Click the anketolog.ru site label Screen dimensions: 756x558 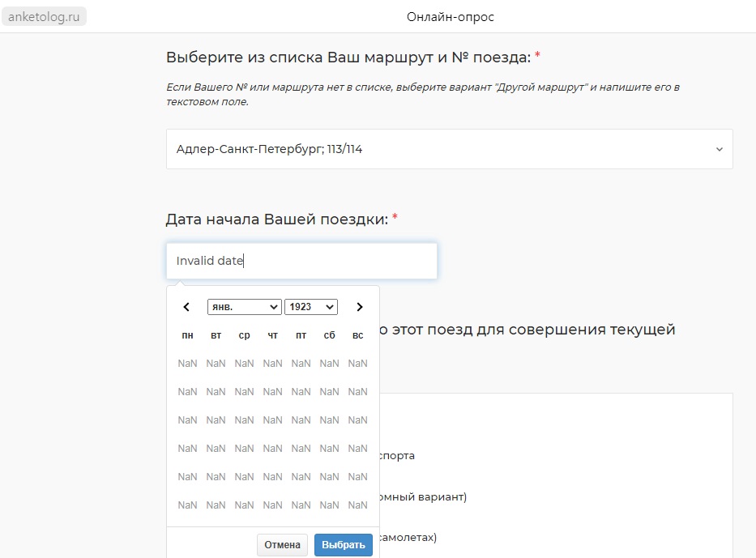44,16
